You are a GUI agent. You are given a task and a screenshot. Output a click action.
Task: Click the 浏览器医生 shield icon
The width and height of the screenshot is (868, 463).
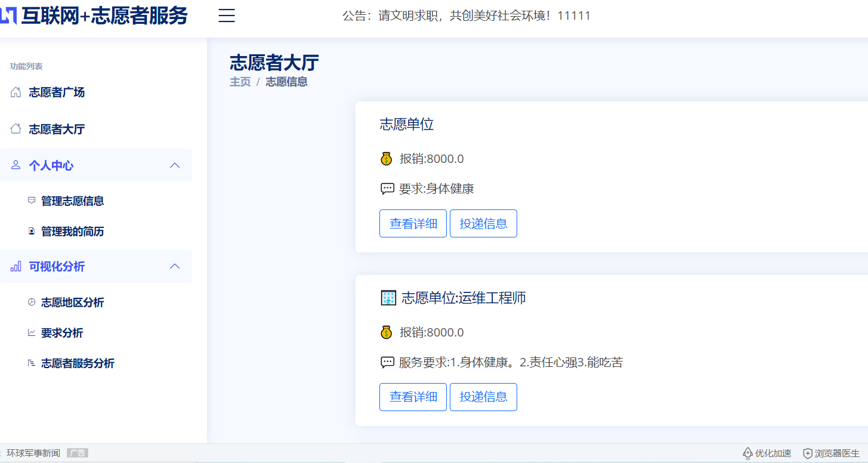(808, 453)
